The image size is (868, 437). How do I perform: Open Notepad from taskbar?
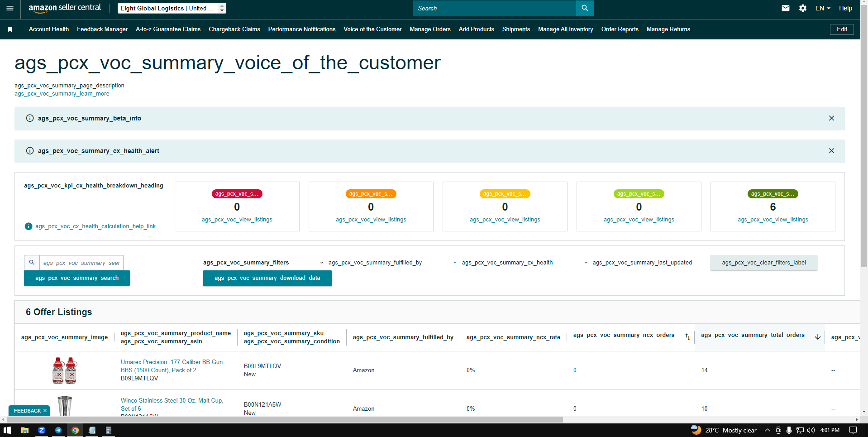92,430
